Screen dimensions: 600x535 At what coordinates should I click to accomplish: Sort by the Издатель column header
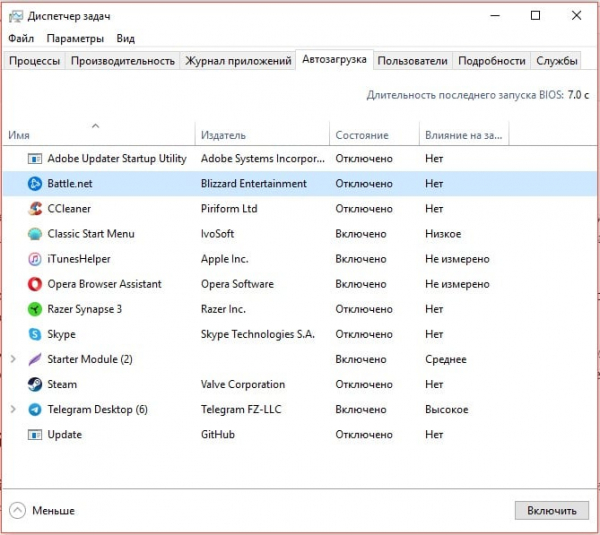click(x=262, y=134)
